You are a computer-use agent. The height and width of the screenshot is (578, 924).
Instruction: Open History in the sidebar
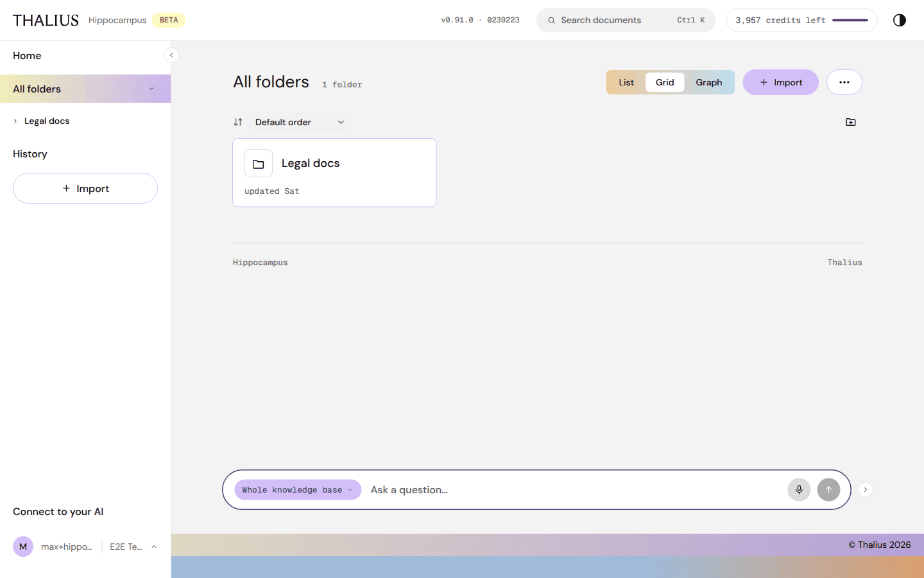[x=30, y=154]
